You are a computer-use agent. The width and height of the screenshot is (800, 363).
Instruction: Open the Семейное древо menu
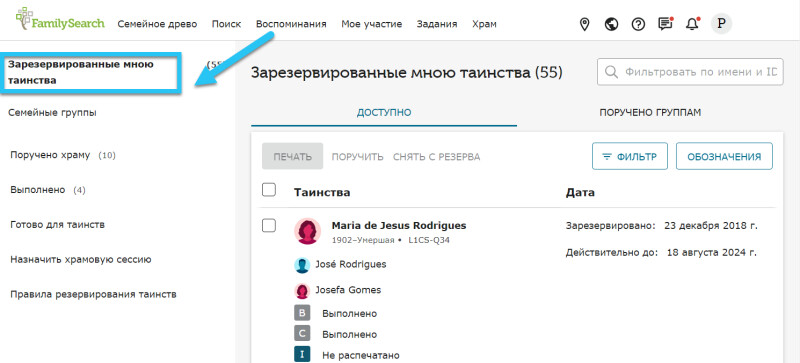(157, 24)
